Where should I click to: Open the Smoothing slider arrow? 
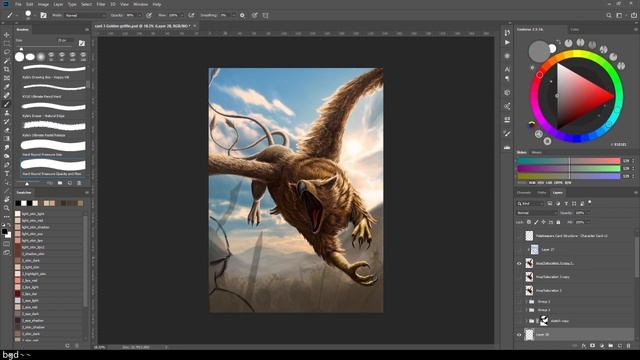click(233, 16)
